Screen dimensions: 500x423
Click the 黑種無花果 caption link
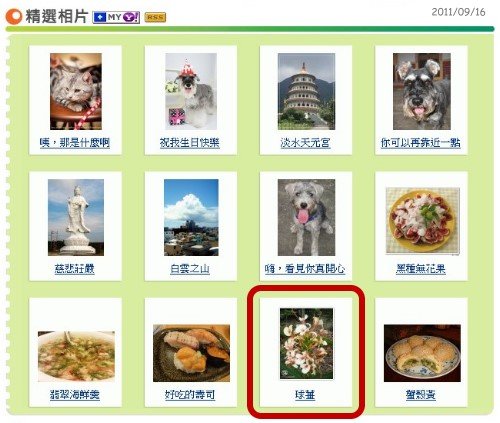(420, 269)
